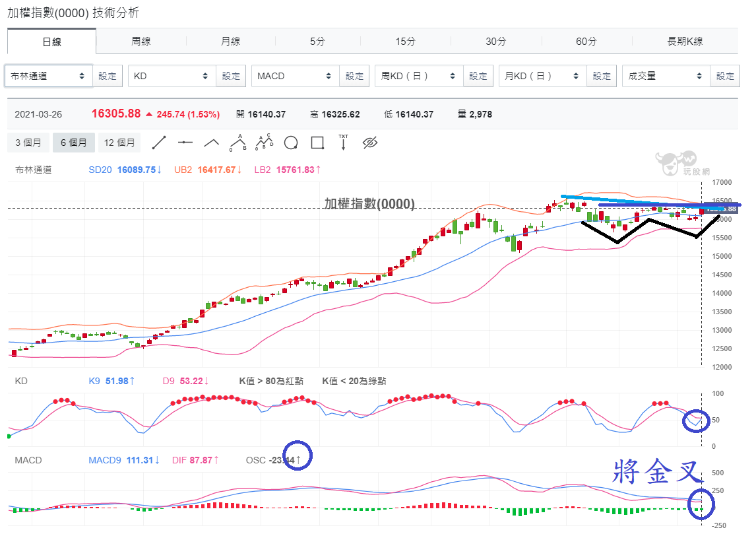
Task: Click the latest red candlestick on chart
Action: coord(701,211)
